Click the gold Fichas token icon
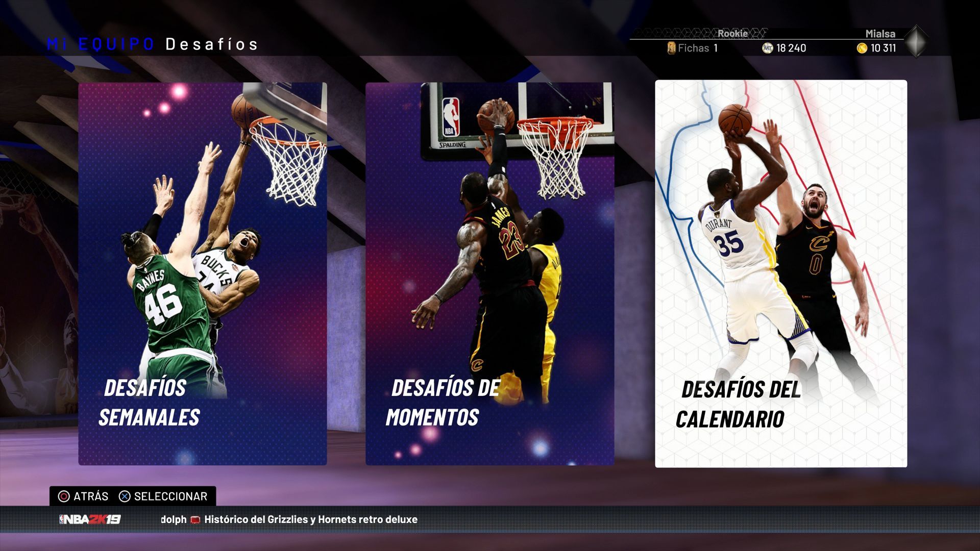 click(671, 48)
